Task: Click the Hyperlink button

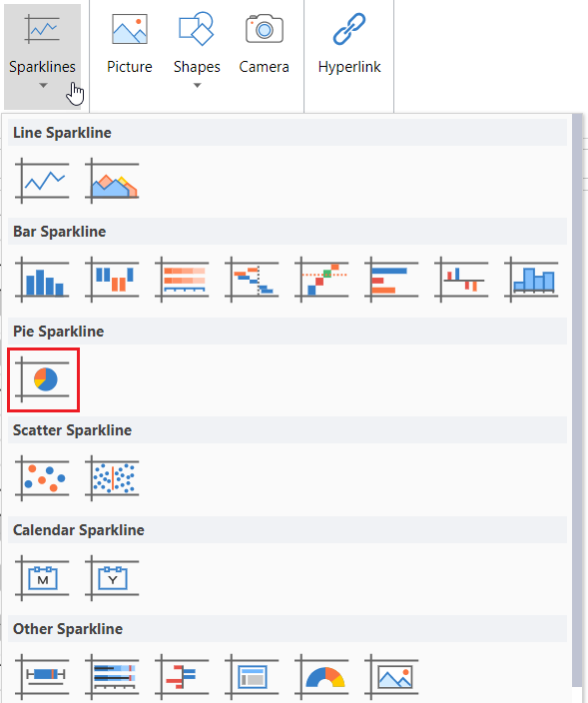Action: tap(349, 45)
